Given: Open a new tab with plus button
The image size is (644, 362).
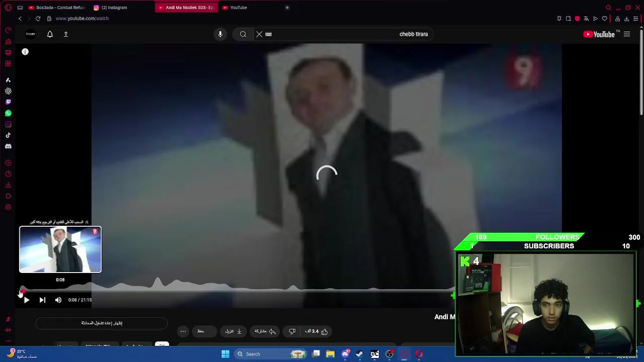Looking at the screenshot, I should (x=287, y=8).
